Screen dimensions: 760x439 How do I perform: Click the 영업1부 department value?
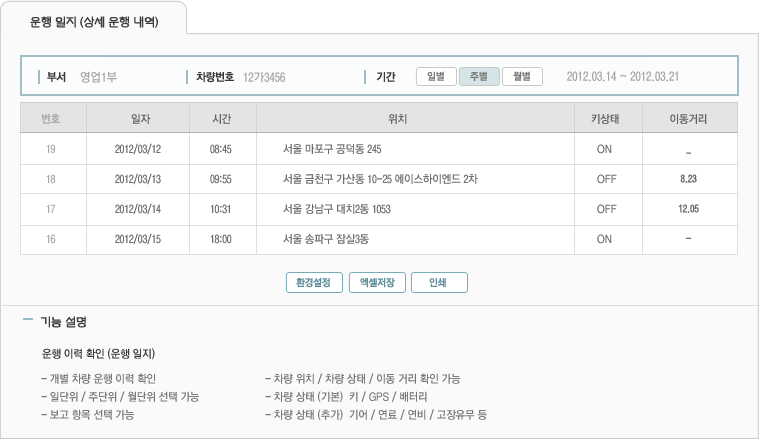point(98,77)
